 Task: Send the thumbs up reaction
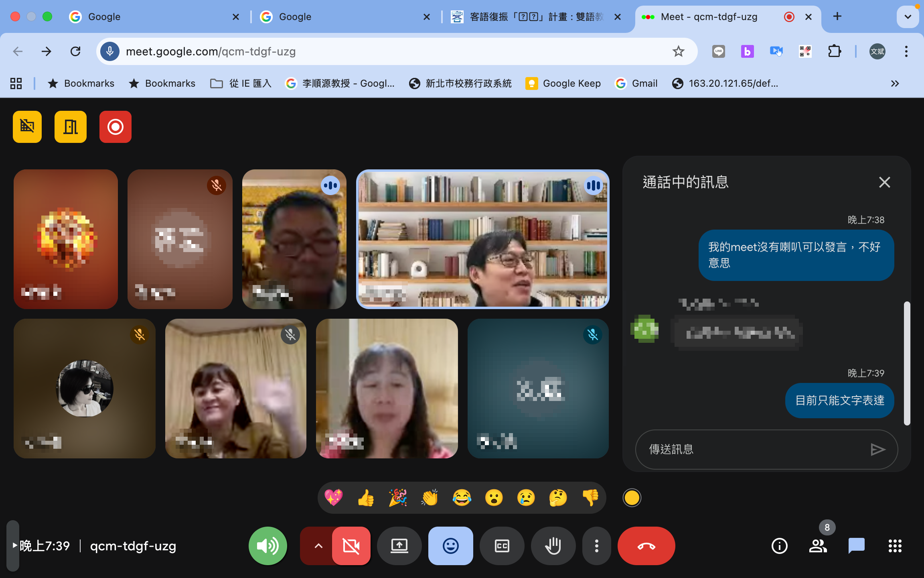click(365, 498)
